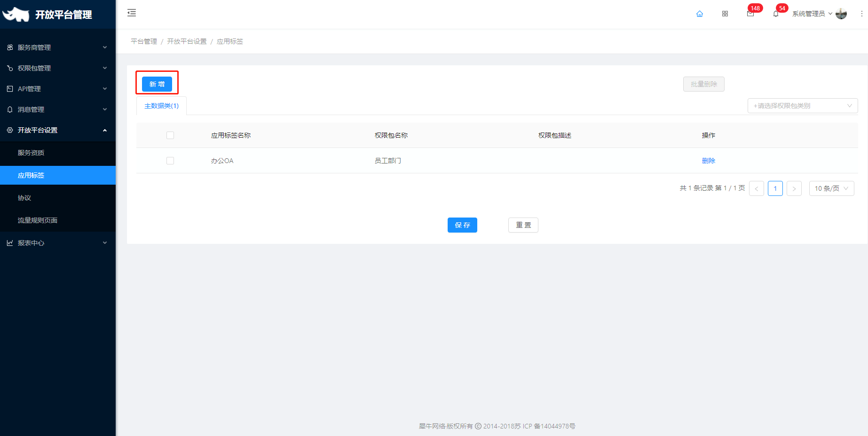Click the 权限包名称 column header

(391, 135)
